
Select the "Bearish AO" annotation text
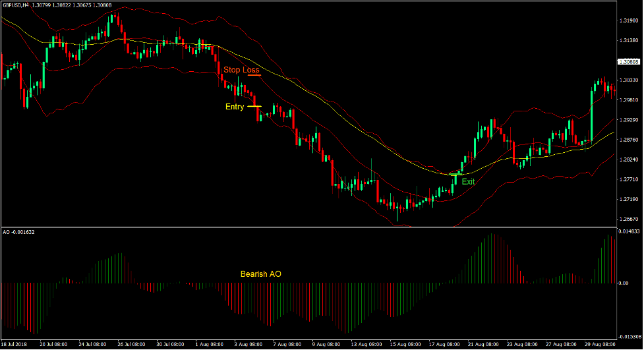pos(261,274)
